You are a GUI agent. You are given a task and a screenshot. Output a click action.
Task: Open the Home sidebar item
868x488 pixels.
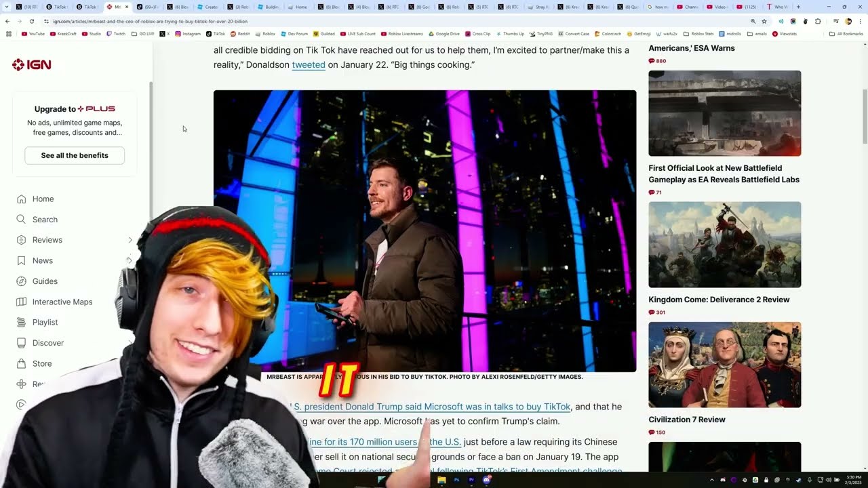pos(43,199)
